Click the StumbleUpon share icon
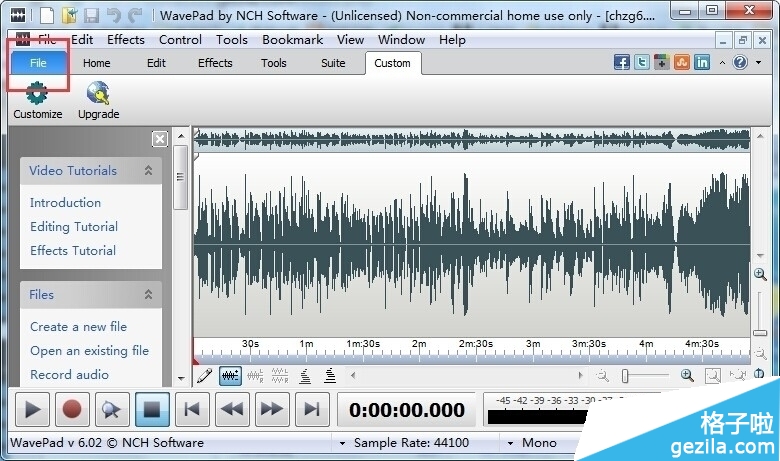The height and width of the screenshot is (461, 780). (682, 63)
